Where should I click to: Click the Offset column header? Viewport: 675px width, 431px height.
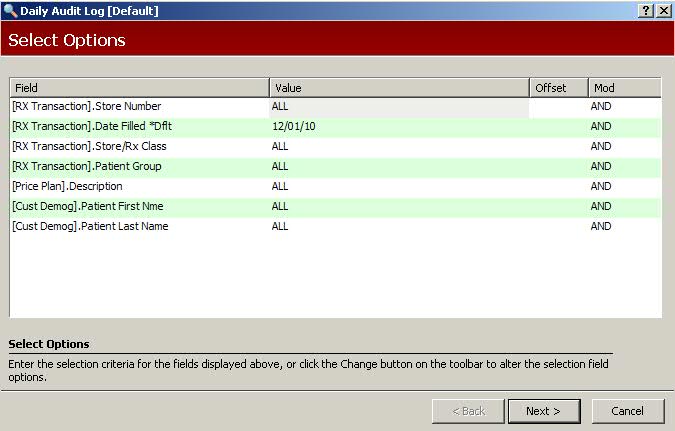pos(558,88)
